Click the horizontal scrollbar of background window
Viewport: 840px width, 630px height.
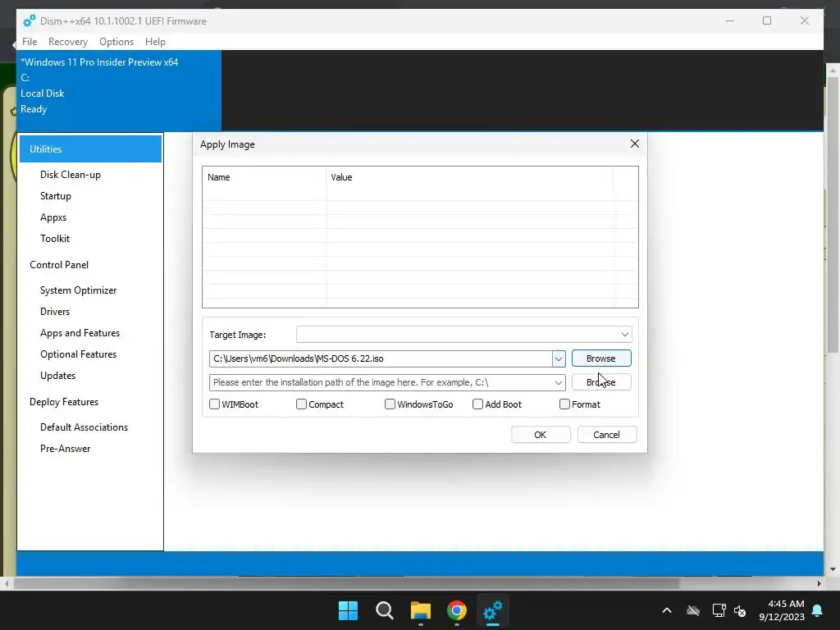point(345,583)
